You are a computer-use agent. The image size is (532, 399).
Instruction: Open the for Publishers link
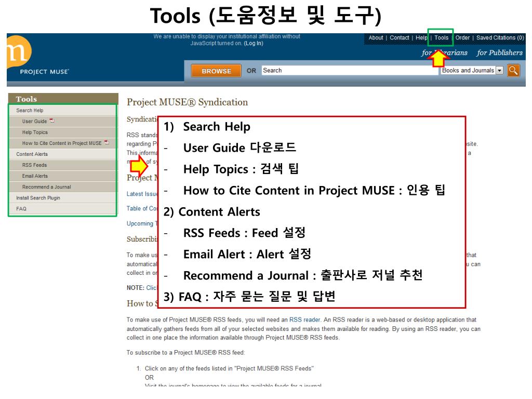click(499, 52)
